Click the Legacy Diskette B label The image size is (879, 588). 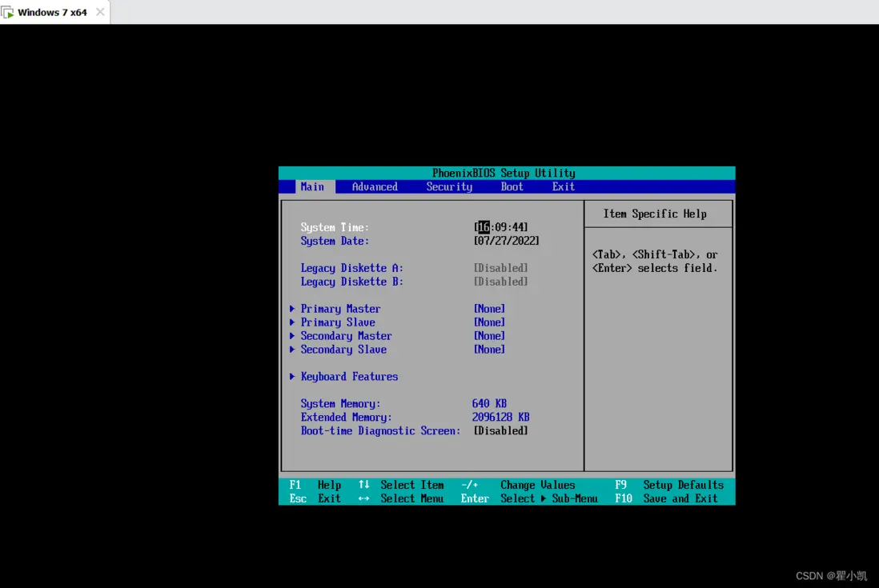[x=352, y=281]
